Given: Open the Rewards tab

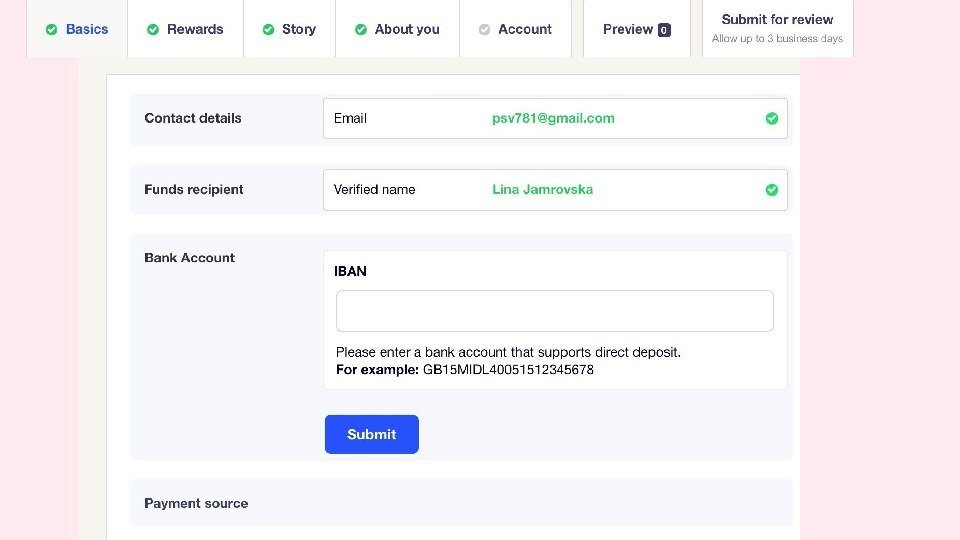Looking at the screenshot, I should (195, 29).
